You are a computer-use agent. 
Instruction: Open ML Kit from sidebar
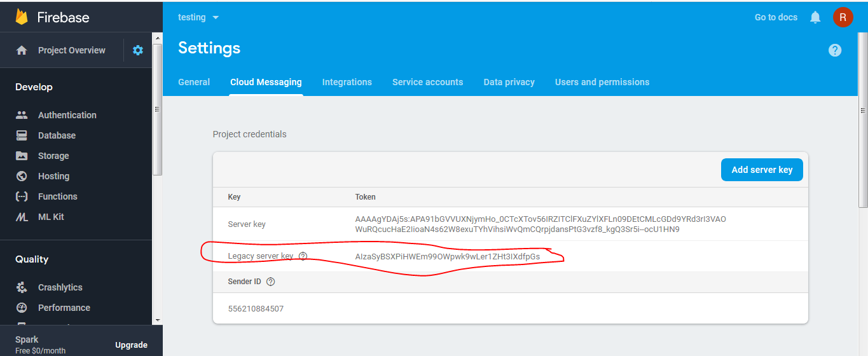[x=51, y=217]
